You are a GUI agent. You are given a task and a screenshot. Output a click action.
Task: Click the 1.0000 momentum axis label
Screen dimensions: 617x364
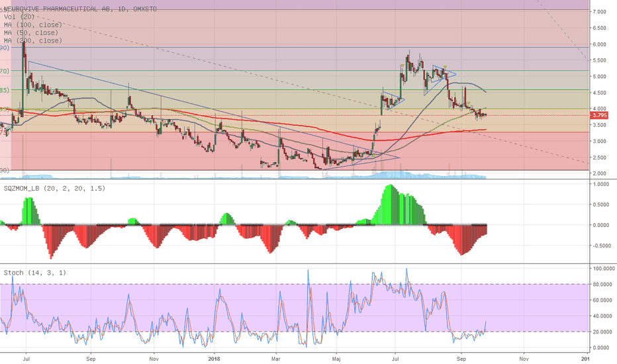click(x=601, y=184)
